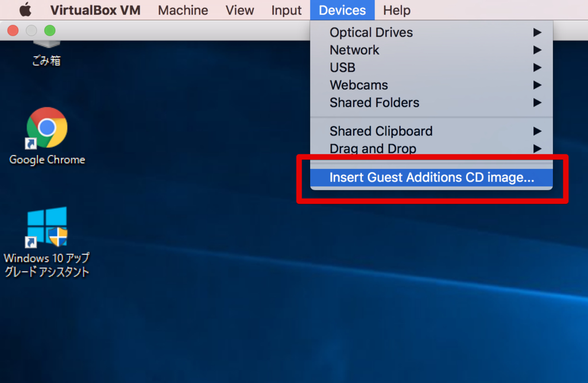Select Windows 10 upgrade assistant icon
Image resolution: width=588 pixels, height=383 pixels.
pos(47,242)
